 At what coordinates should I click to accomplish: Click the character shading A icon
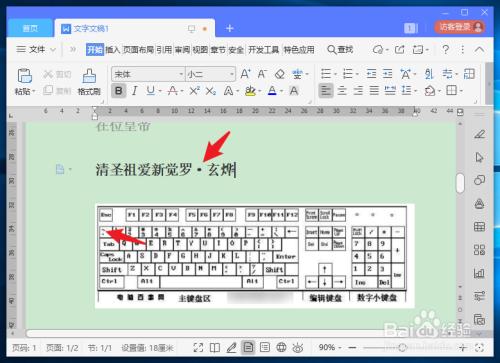click(294, 90)
